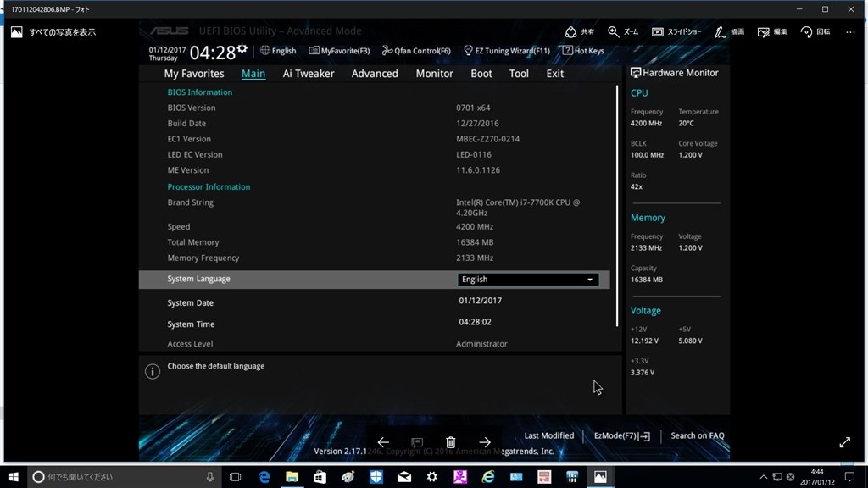Open Internet Explorer from the taskbar
This screenshot has height=488, width=868.
coord(487,477)
